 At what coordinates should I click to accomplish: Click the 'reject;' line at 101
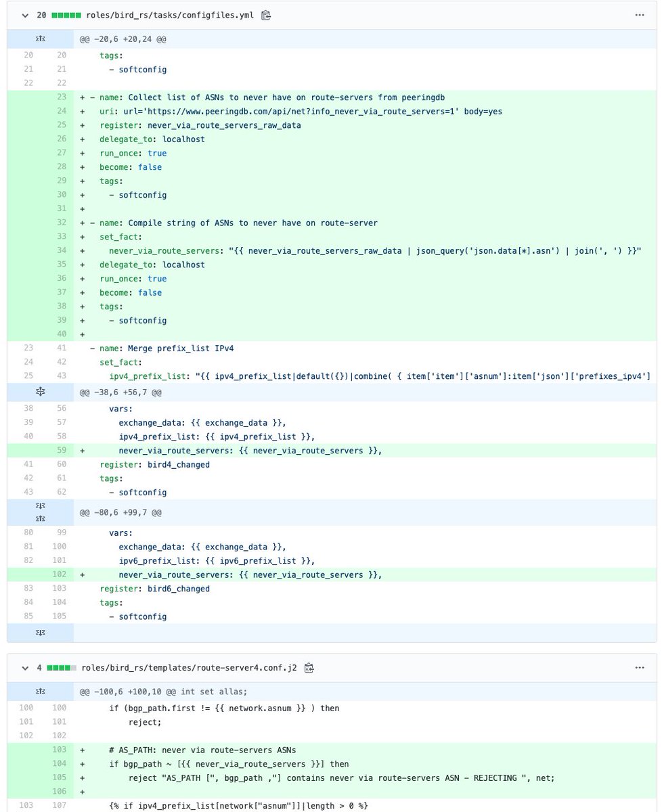[x=145, y=722]
